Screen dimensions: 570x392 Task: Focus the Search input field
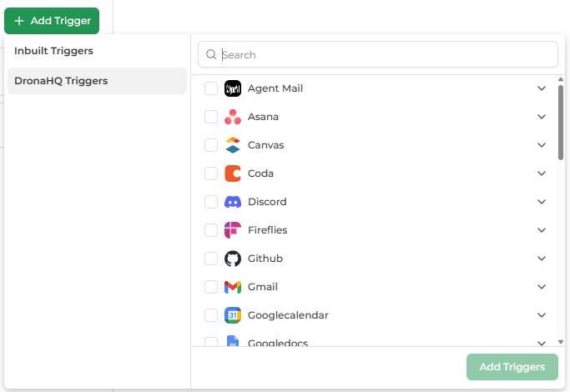click(x=378, y=54)
